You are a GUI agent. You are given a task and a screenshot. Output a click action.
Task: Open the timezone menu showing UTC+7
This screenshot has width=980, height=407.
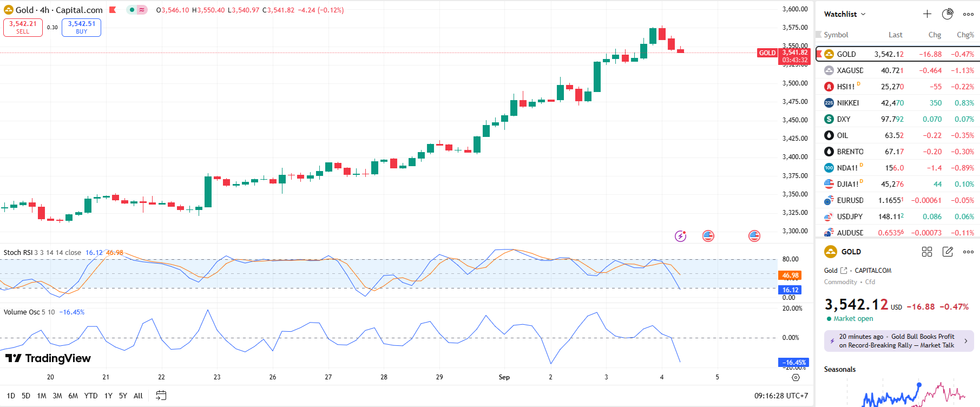pyautogui.click(x=781, y=396)
